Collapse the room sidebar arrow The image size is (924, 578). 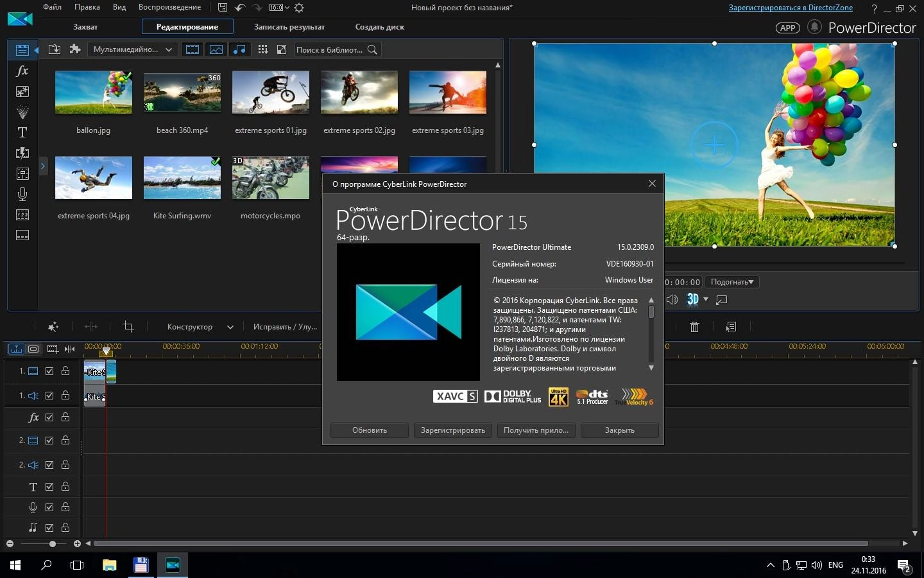(x=37, y=49)
